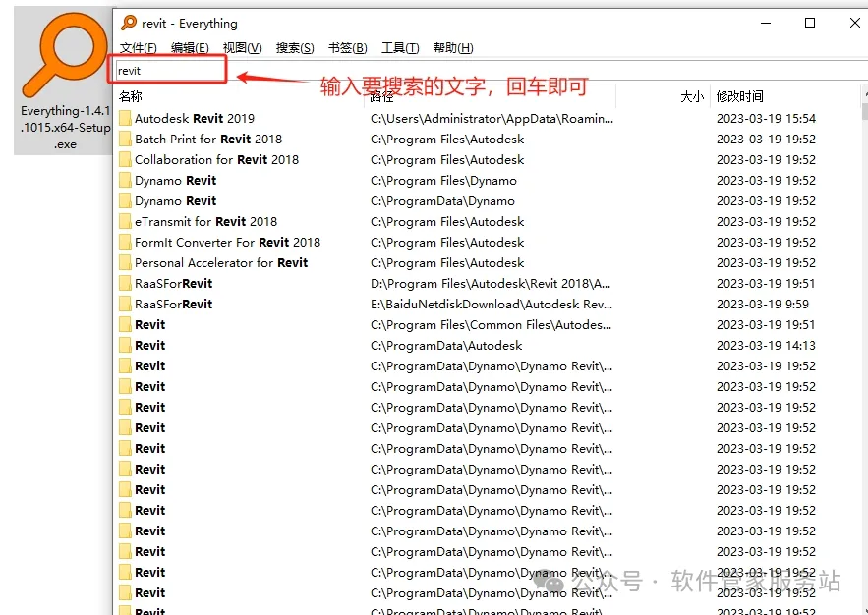This screenshot has width=868, height=615.
Task: Click path C:\Users\Administrator\AppData\Roamin...
Action: pos(492,118)
